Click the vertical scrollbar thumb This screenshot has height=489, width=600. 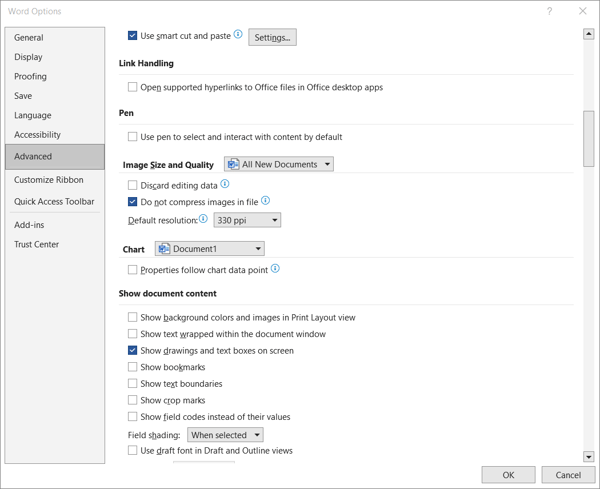coord(589,139)
